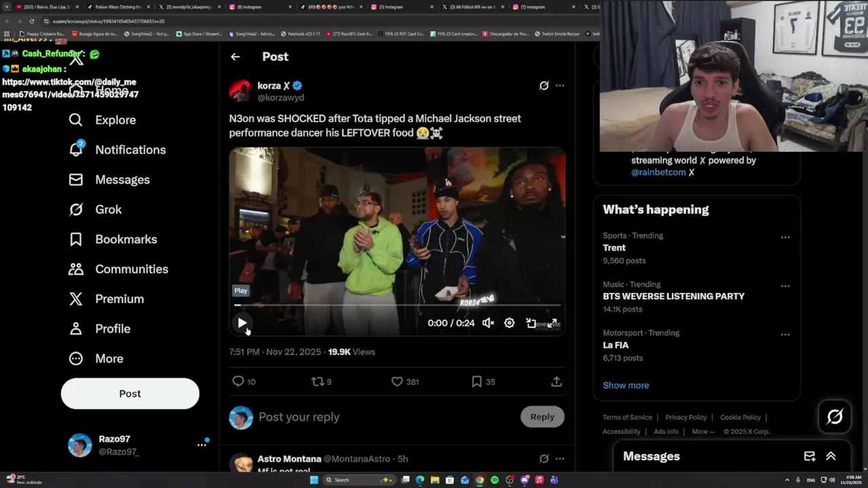
Task: Open Google Chrome icon in taskbar
Action: coord(479,480)
